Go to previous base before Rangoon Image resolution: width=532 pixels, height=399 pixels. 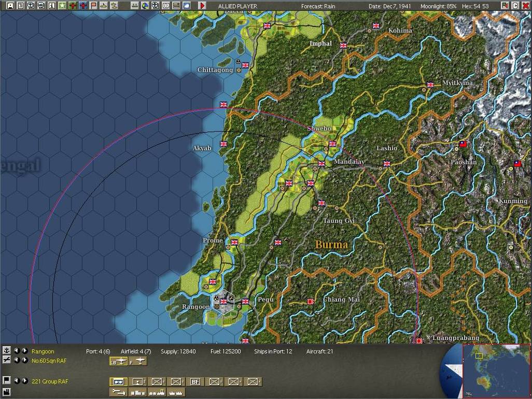(17, 350)
